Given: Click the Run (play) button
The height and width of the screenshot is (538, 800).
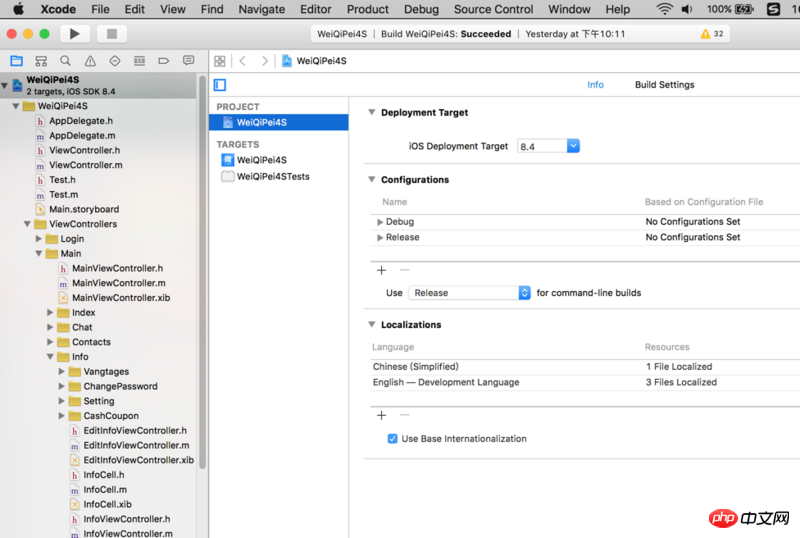Looking at the screenshot, I should point(75,34).
